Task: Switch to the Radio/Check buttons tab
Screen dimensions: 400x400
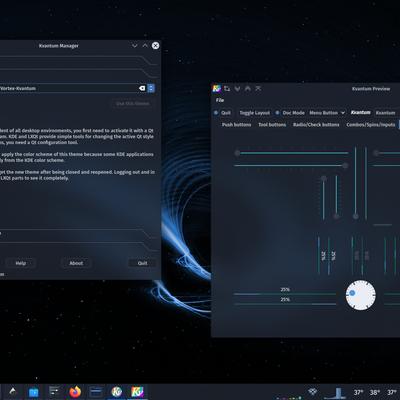Action: (x=316, y=124)
